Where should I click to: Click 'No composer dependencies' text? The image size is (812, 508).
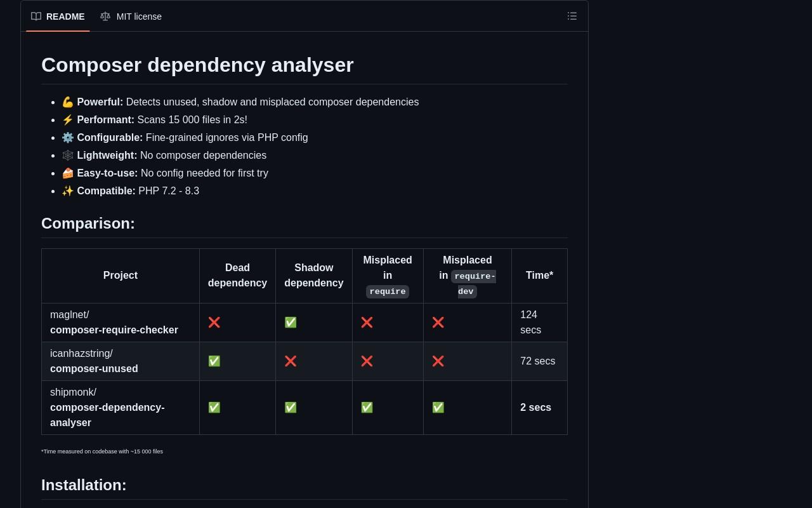[203, 156]
